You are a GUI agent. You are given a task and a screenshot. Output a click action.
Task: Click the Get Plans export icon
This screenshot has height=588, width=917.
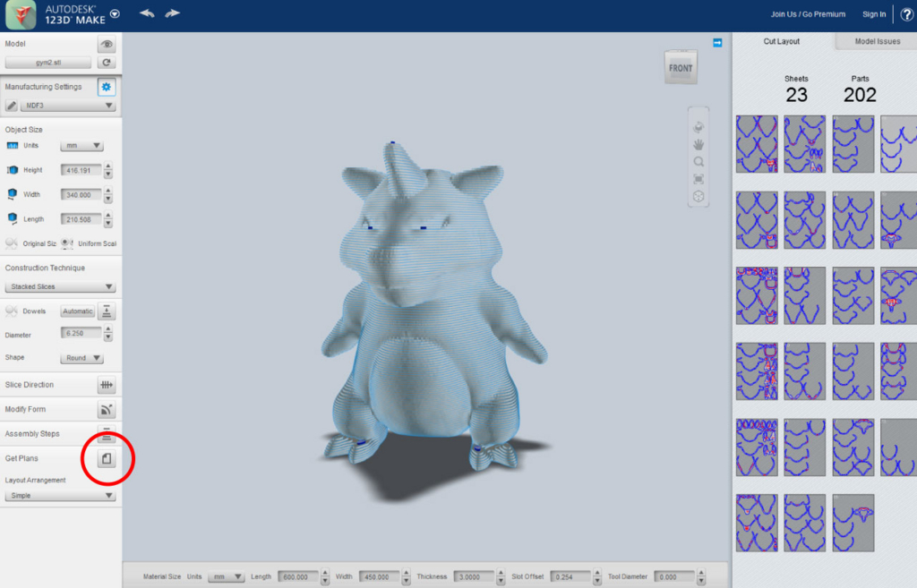click(x=107, y=459)
